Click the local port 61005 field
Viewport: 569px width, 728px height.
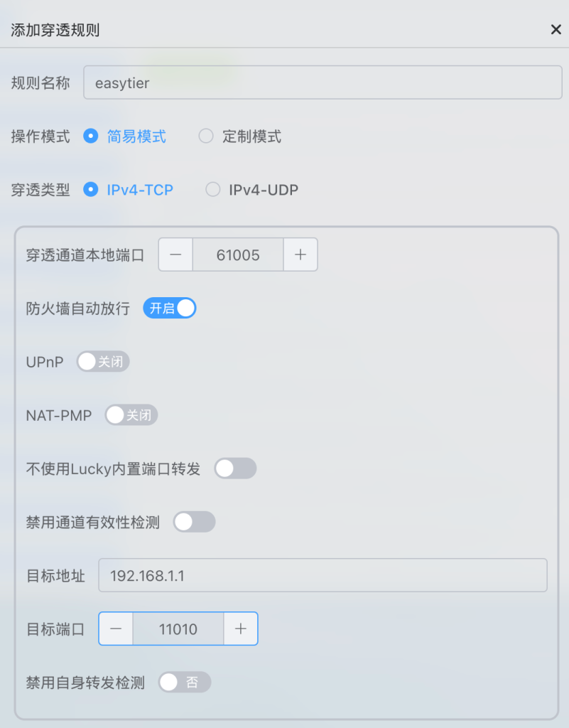tap(238, 255)
